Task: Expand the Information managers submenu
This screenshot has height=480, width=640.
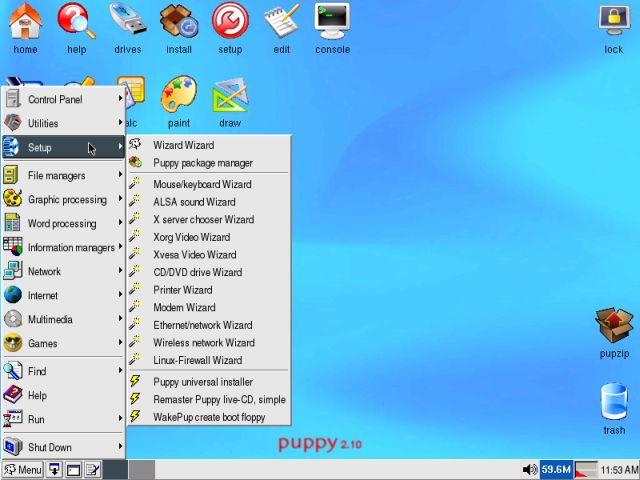Action: point(63,247)
